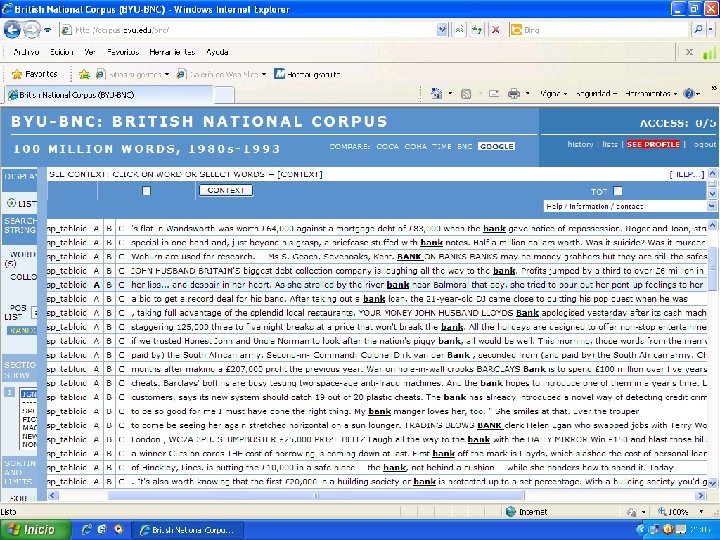Click the GOOGLE compare link
Screen dimensions: 720x540
[x=496, y=146]
